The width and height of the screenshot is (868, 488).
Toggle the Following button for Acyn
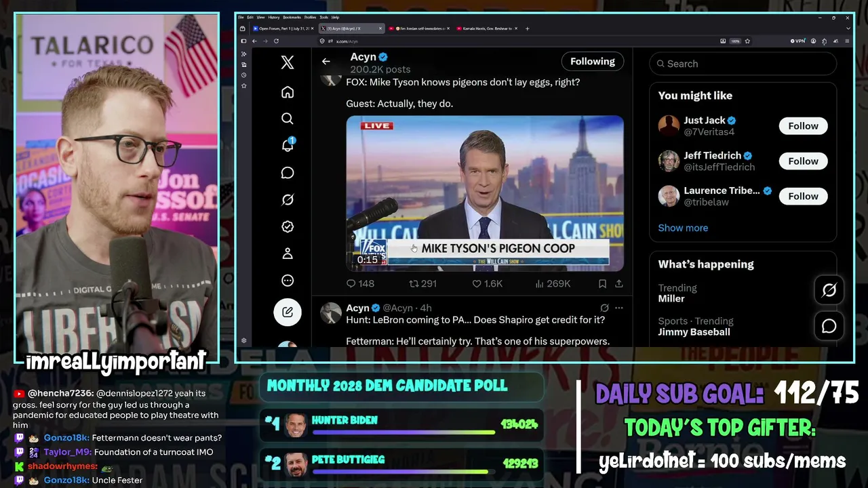[593, 62]
